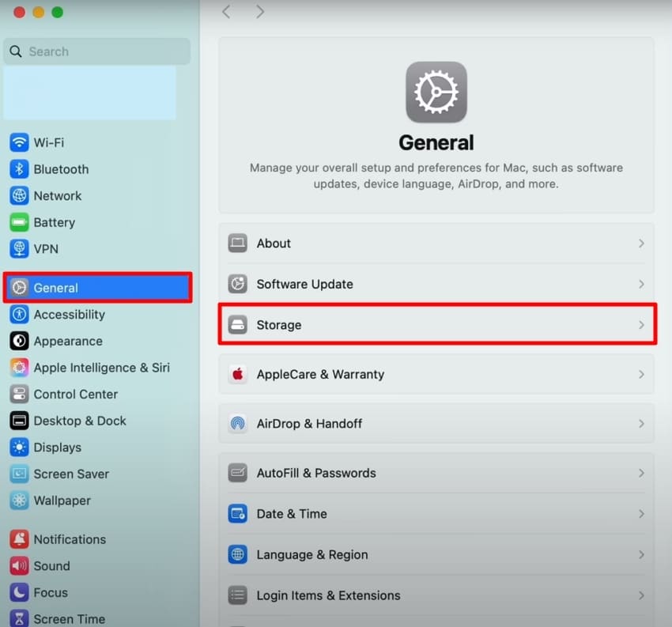672x627 pixels.
Task: Open Network settings
Action: point(19,195)
